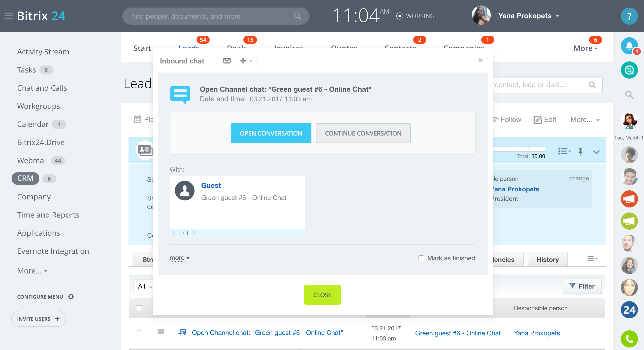Open the green chat messenger icon
The height and width of the screenshot is (350, 644).
point(629,70)
